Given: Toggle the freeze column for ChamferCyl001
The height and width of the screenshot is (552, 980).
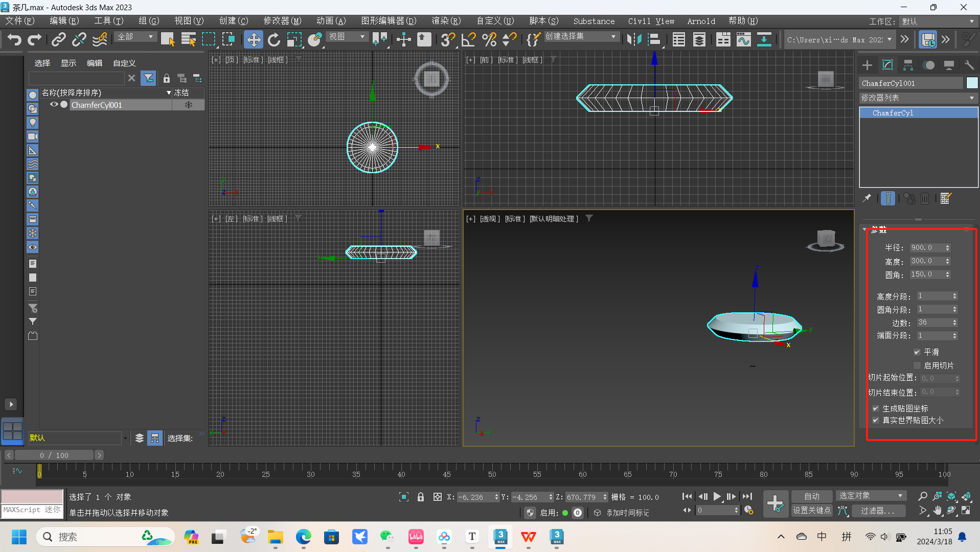Looking at the screenshot, I should click(188, 105).
